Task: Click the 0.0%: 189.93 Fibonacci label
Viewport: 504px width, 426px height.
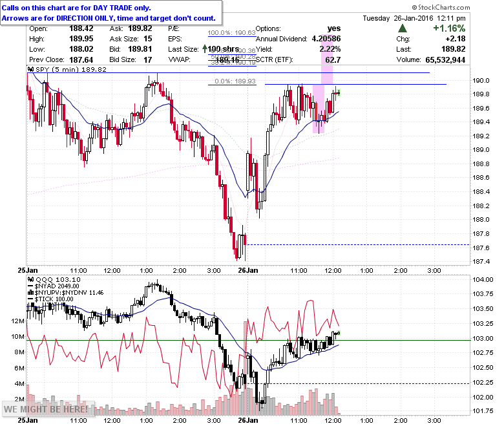Action: pos(235,81)
